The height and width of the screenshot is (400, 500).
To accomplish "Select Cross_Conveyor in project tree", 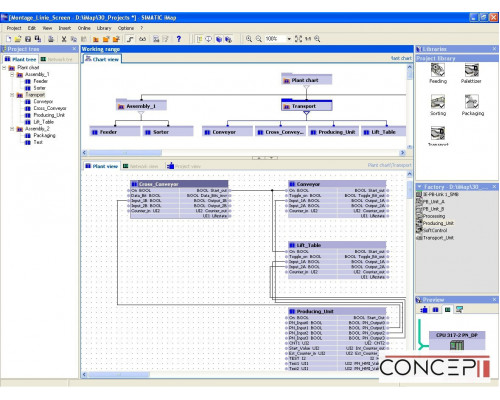I will [50, 108].
